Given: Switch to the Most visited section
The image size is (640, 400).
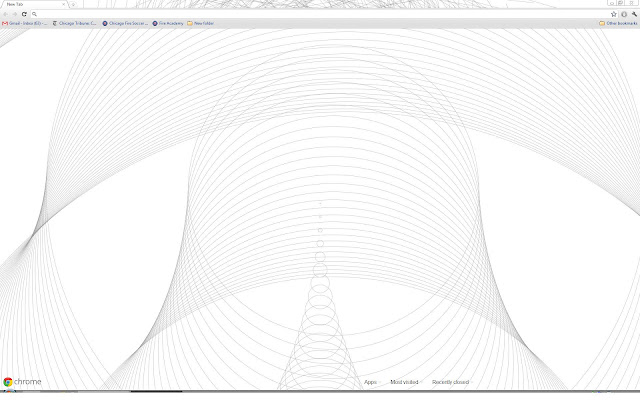Looking at the screenshot, I should tap(404, 382).
